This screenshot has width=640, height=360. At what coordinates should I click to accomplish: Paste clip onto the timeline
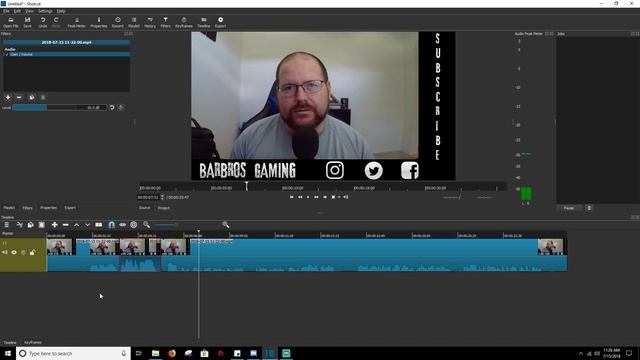click(42, 225)
